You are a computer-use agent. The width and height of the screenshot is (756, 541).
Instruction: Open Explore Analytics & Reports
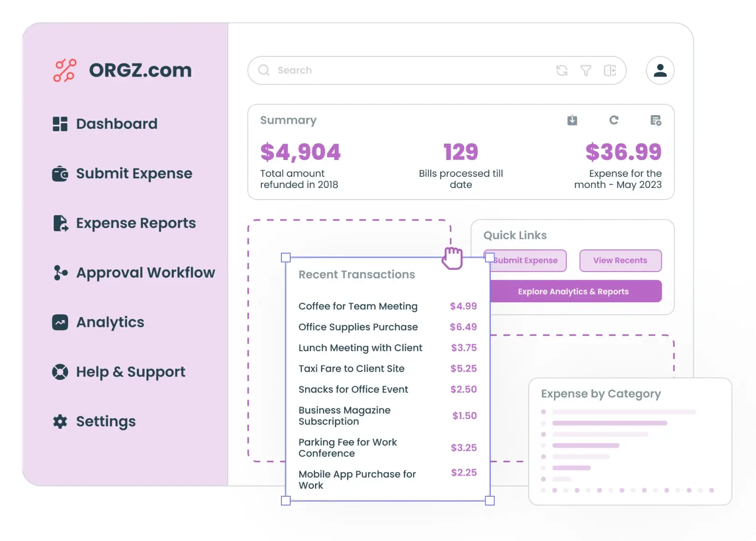573,291
